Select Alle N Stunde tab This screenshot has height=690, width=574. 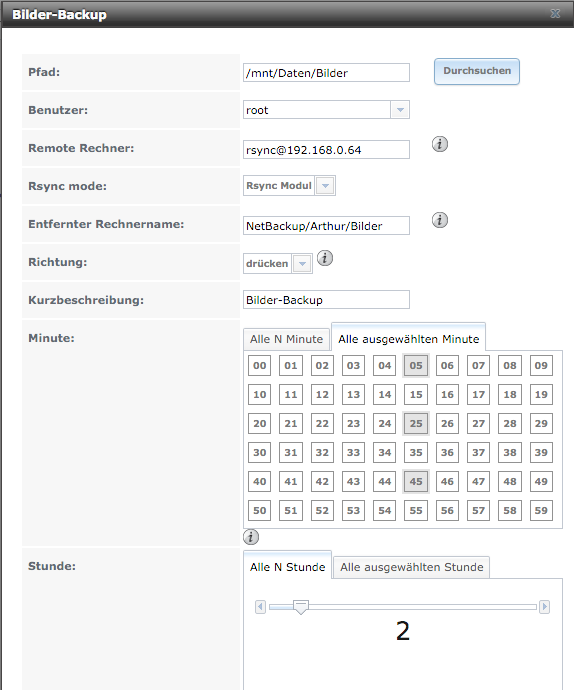pos(287,567)
